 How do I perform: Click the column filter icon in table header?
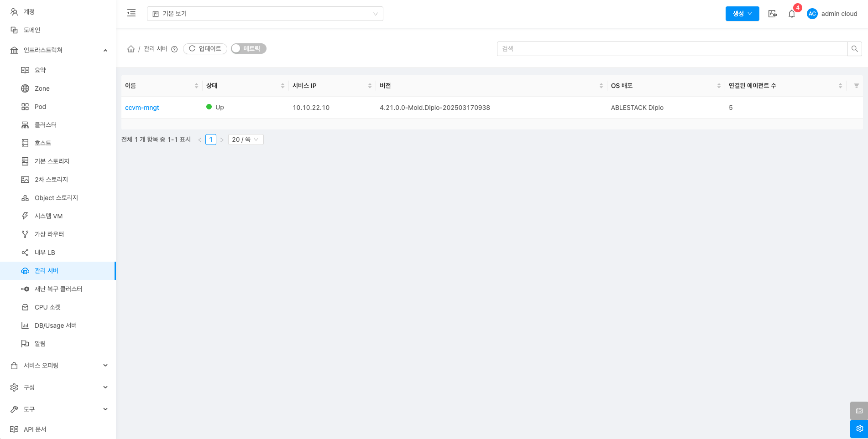click(856, 86)
